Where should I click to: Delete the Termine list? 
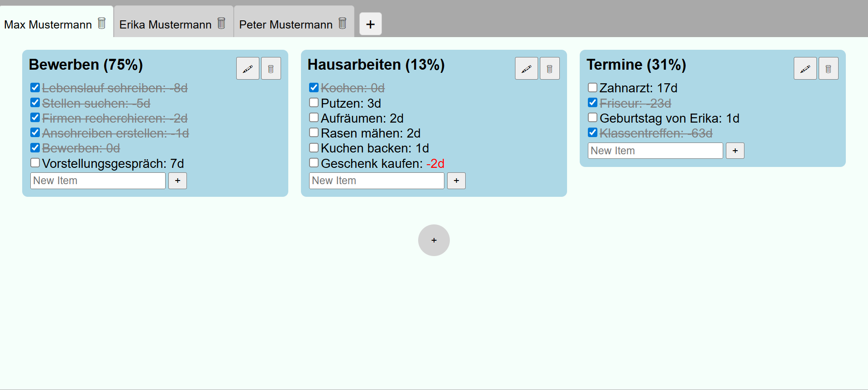point(828,68)
